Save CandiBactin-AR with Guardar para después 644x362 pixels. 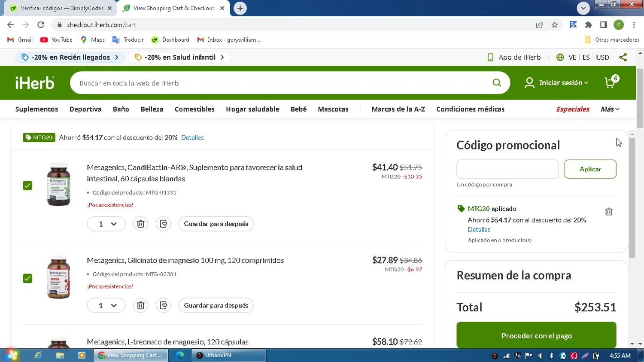pos(216,224)
